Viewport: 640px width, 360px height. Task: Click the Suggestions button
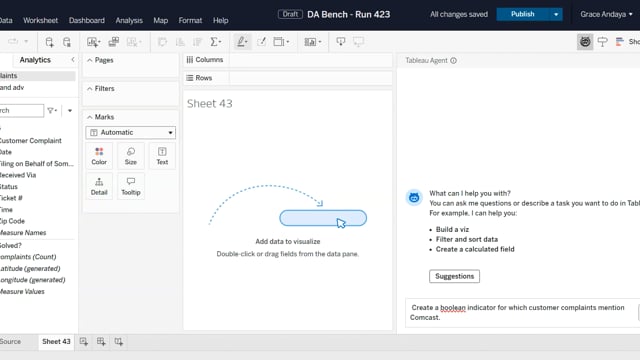pyautogui.click(x=454, y=276)
